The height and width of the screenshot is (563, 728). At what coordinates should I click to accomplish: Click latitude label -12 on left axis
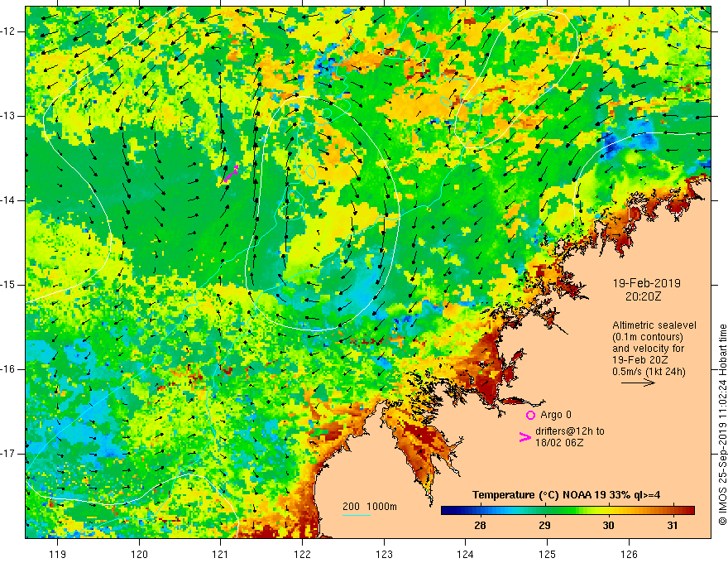[x=8, y=31]
